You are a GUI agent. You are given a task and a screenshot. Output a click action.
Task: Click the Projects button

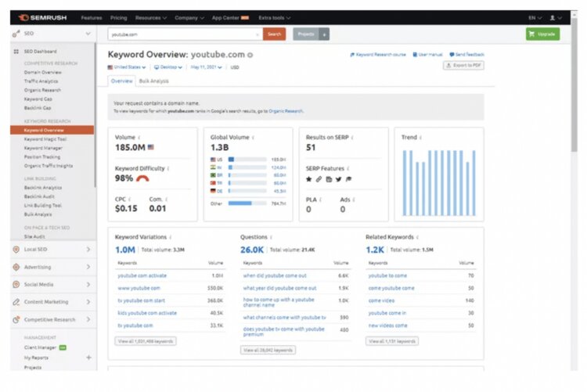coord(306,34)
